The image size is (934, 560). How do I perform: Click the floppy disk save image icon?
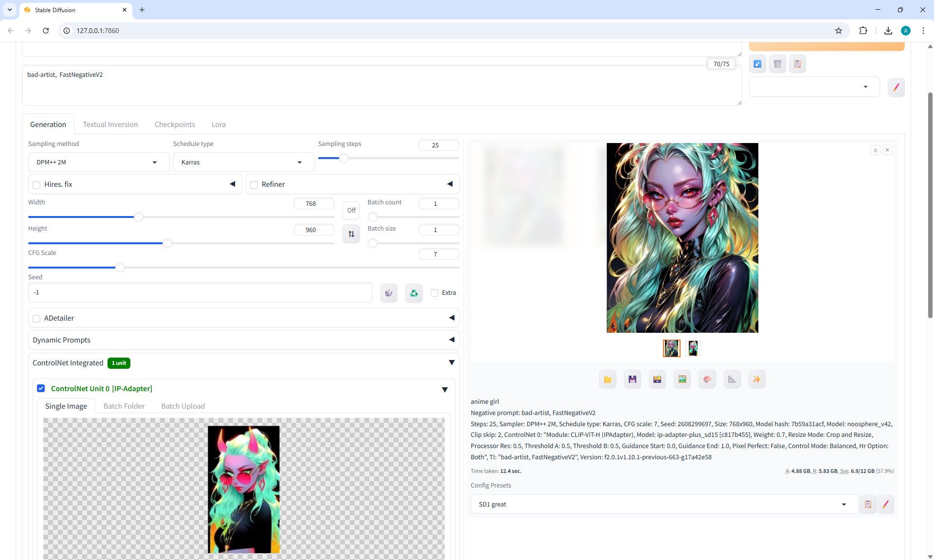pos(632,379)
